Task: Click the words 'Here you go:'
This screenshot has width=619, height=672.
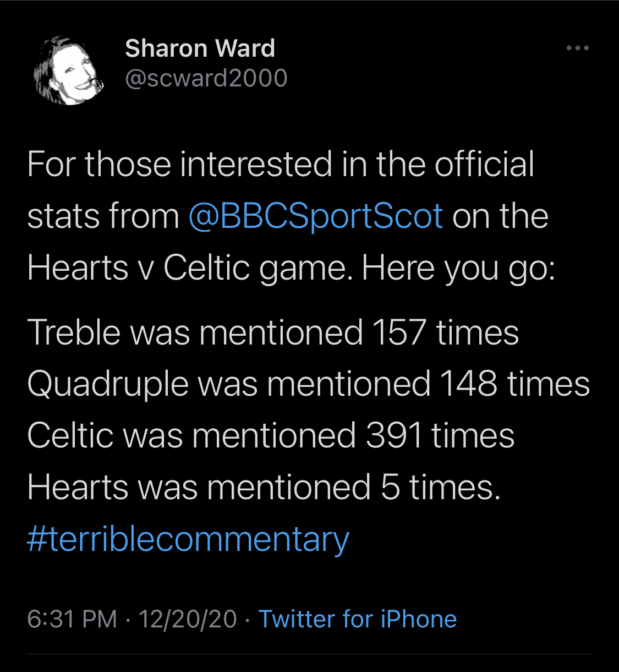Action: pos(458,268)
